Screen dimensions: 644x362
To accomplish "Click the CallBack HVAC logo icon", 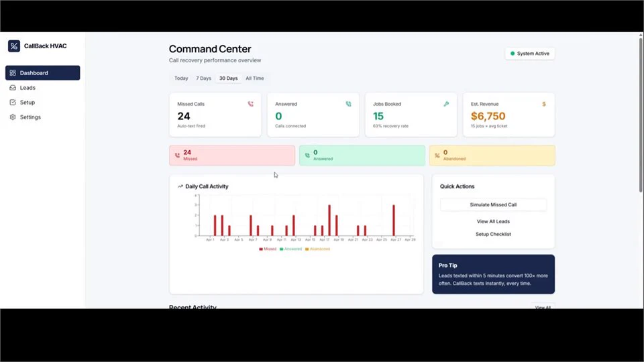I will 14,46.
